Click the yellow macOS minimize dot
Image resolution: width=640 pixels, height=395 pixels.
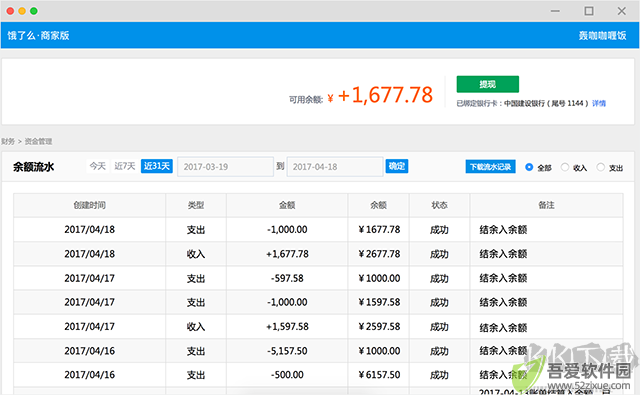coord(22,11)
